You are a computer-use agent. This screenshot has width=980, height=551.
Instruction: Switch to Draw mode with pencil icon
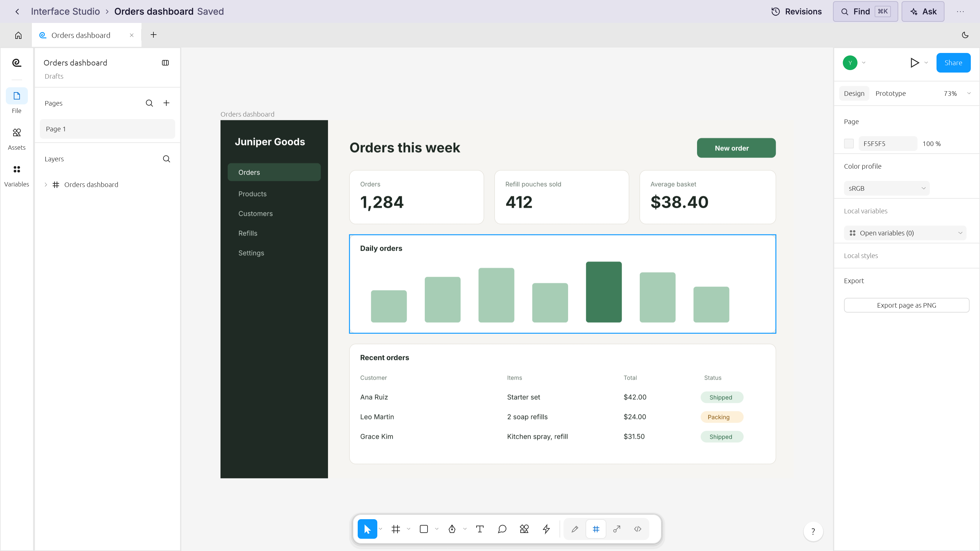coord(575,529)
